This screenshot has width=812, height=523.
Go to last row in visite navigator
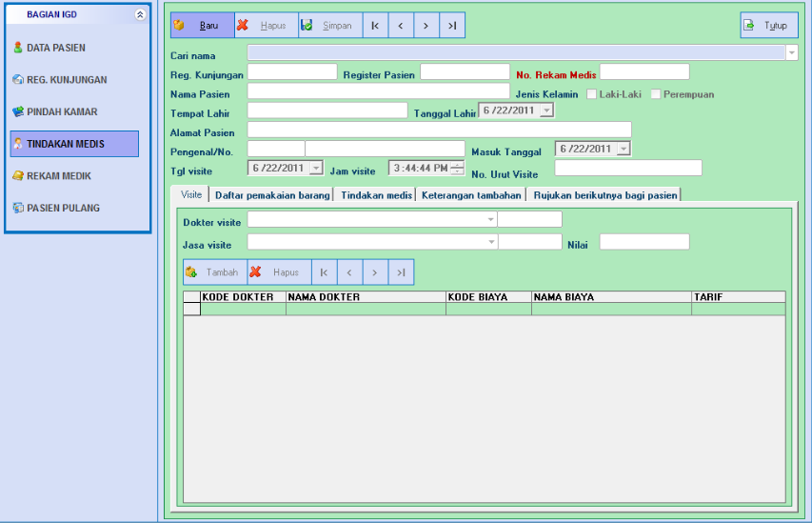pyautogui.click(x=401, y=272)
